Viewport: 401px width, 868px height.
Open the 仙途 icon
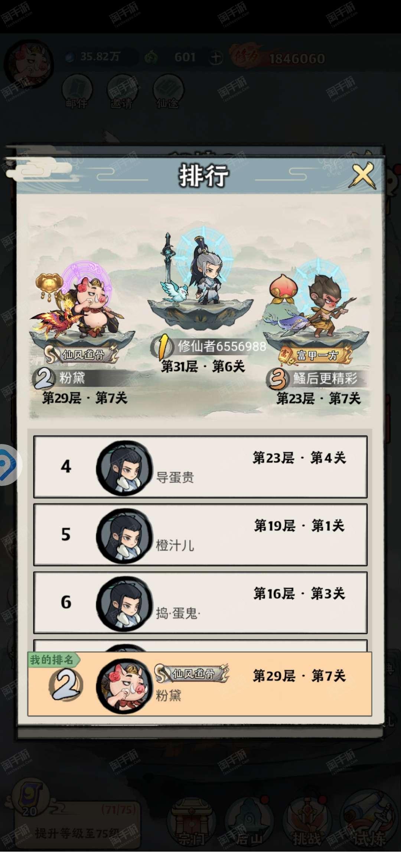point(168,91)
